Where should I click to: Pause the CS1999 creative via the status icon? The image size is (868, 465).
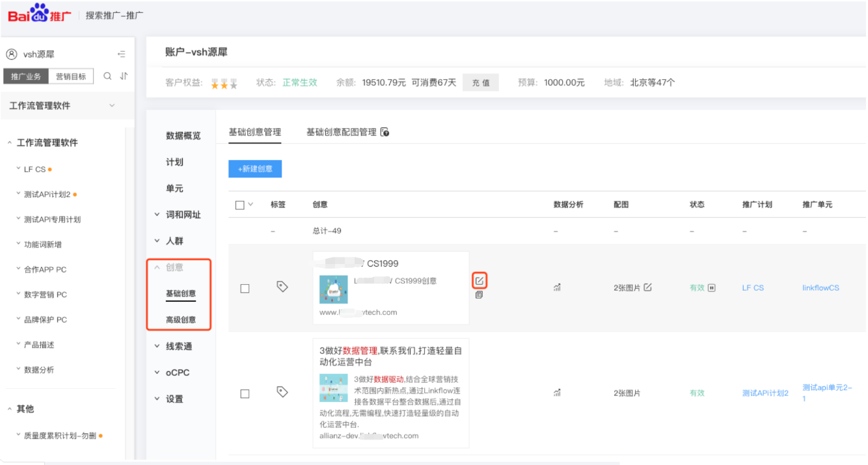pyautogui.click(x=711, y=287)
